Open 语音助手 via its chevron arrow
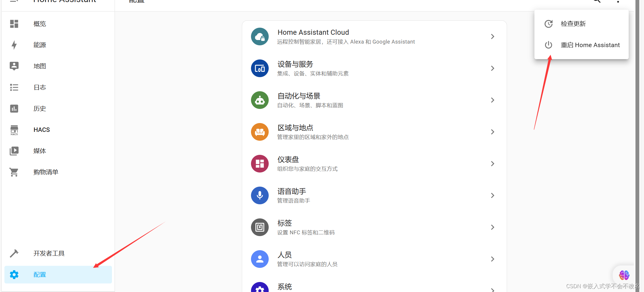Image resolution: width=644 pixels, height=292 pixels. pyautogui.click(x=493, y=195)
